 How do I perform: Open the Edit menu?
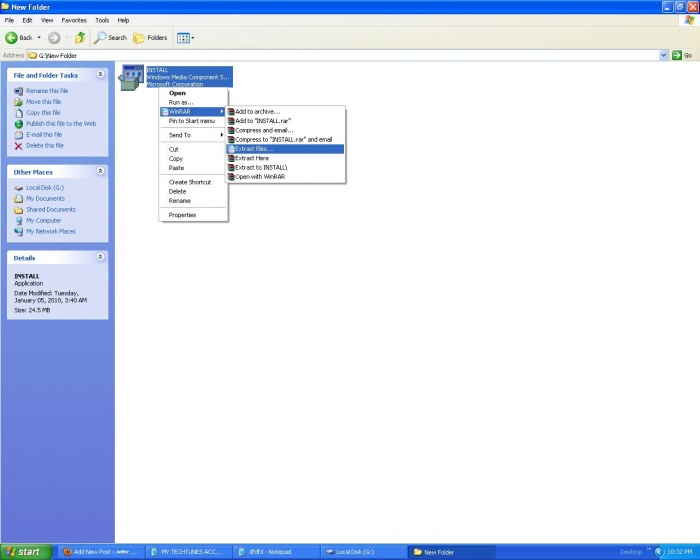coord(27,20)
